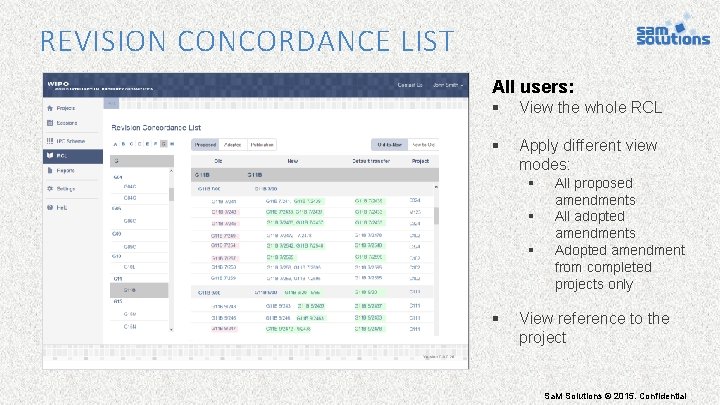
Task: Click the slide title REVISION CONCORDANCE LIST
Action: tap(247, 40)
